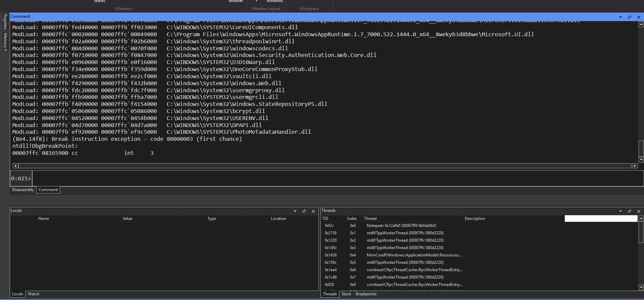Switch to the Disassembly tab
The height and width of the screenshot is (300, 644).
tap(23, 190)
